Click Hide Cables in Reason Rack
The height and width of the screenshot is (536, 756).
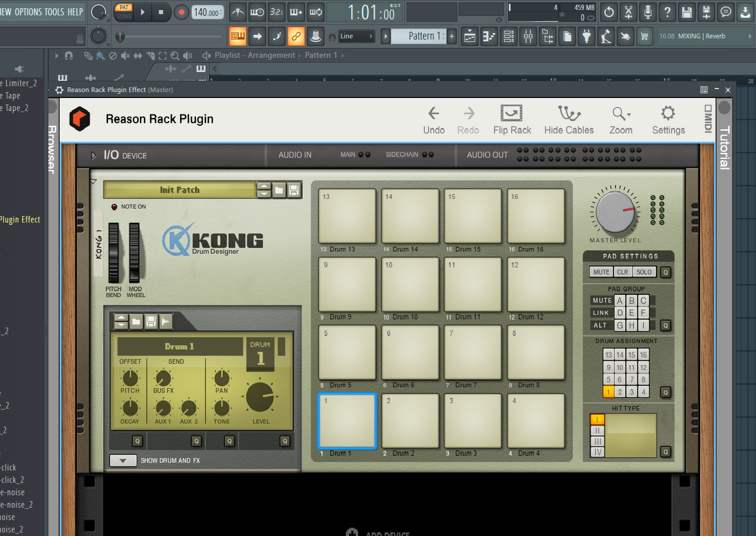tap(569, 120)
